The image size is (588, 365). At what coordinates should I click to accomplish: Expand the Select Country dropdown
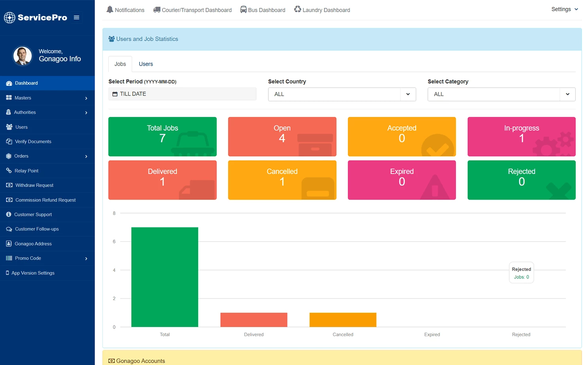pyautogui.click(x=408, y=94)
